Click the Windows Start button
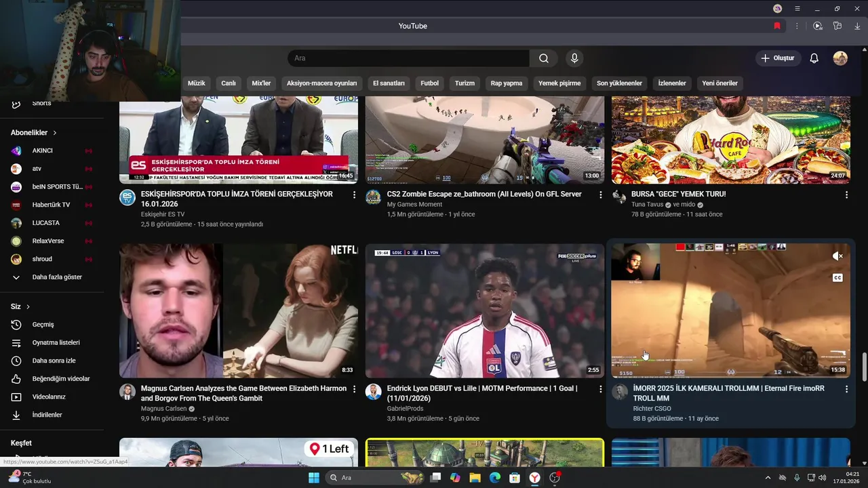The width and height of the screenshot is (868, 488). click(314, 478)
